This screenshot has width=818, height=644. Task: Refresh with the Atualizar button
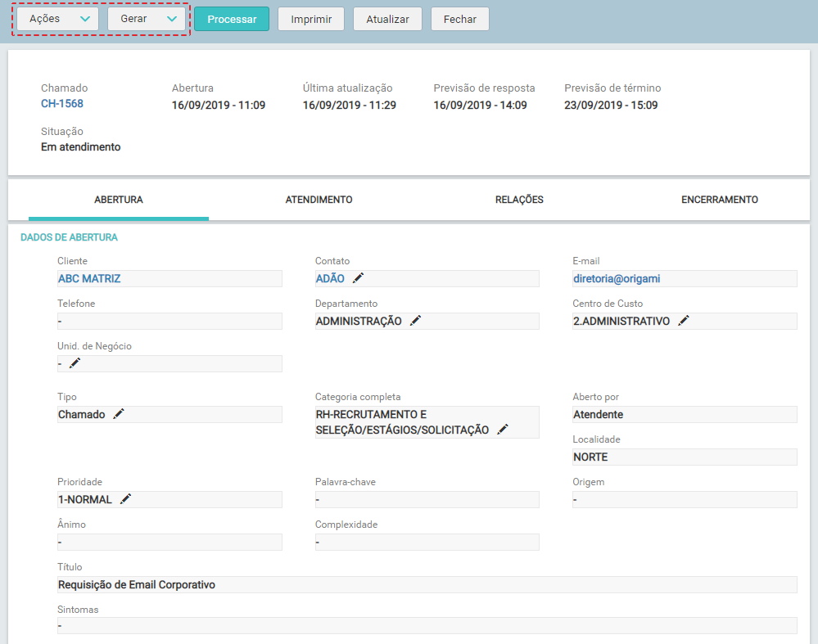point(387,20)
